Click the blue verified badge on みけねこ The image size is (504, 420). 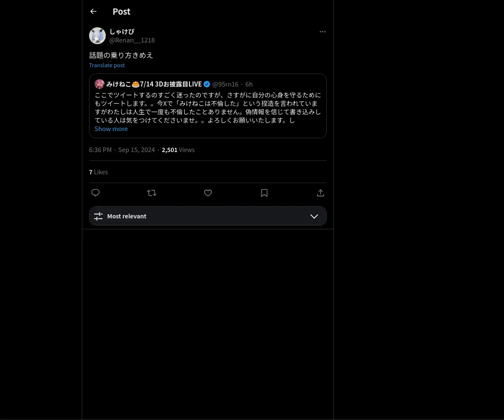pyautogui.click(x=207, y=84)
